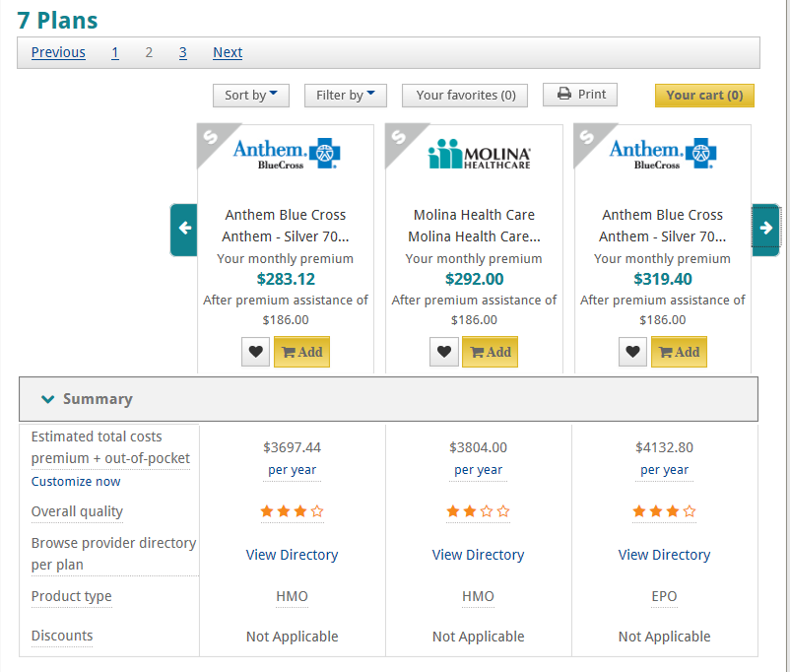Click the $319.40 monthly premium

tap(663, 279)
